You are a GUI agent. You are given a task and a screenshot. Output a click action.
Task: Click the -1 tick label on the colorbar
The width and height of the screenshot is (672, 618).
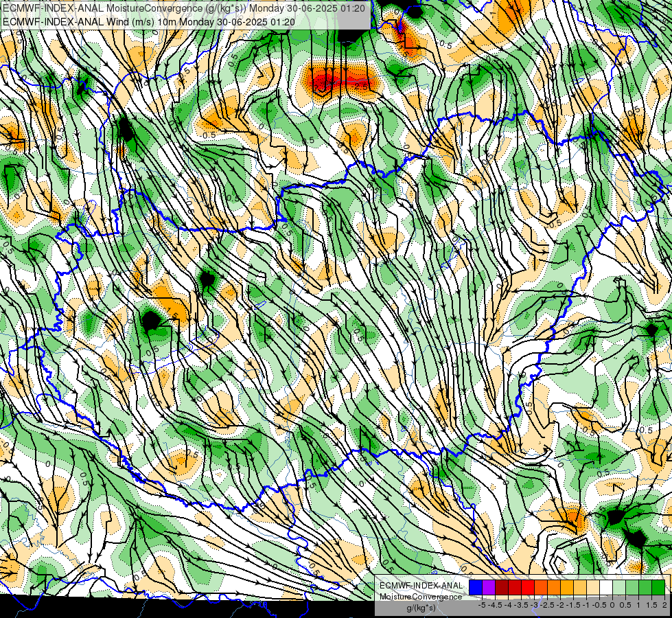[586, 605]
